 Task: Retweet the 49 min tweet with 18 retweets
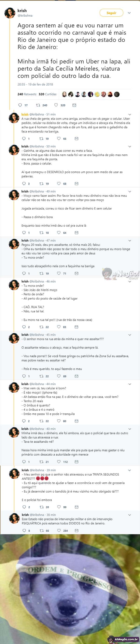click(x=41, y=233)
